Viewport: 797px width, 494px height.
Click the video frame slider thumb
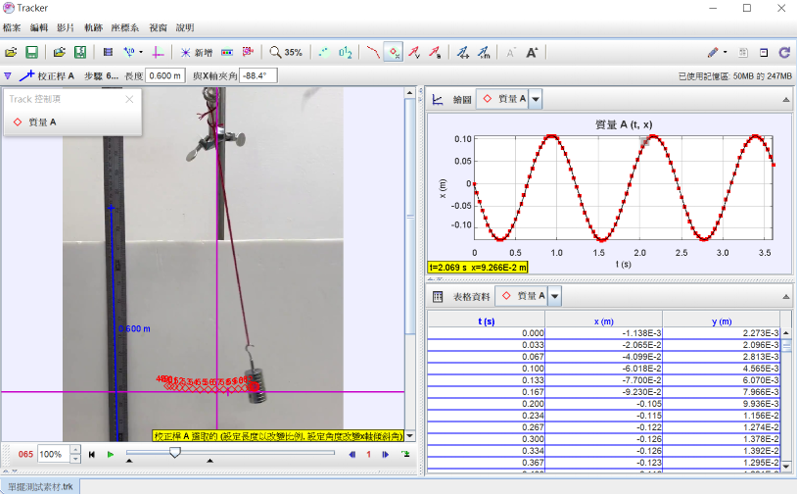pos(175,453)
